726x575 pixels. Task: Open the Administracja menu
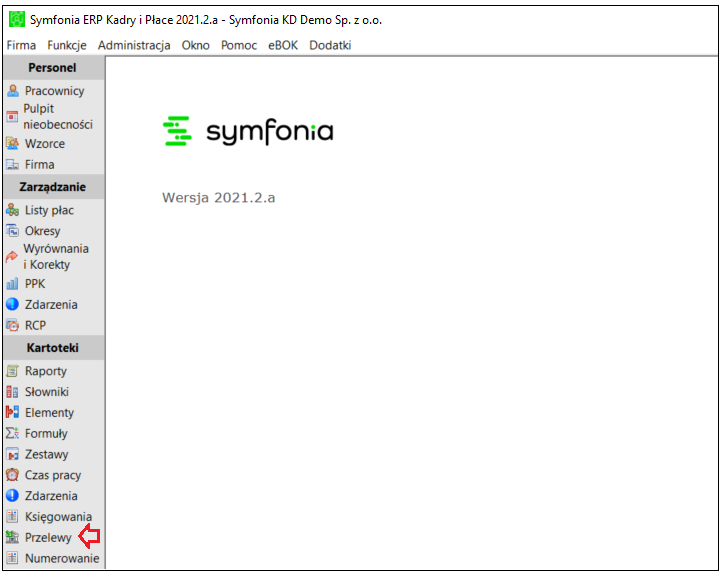[134, 45]
